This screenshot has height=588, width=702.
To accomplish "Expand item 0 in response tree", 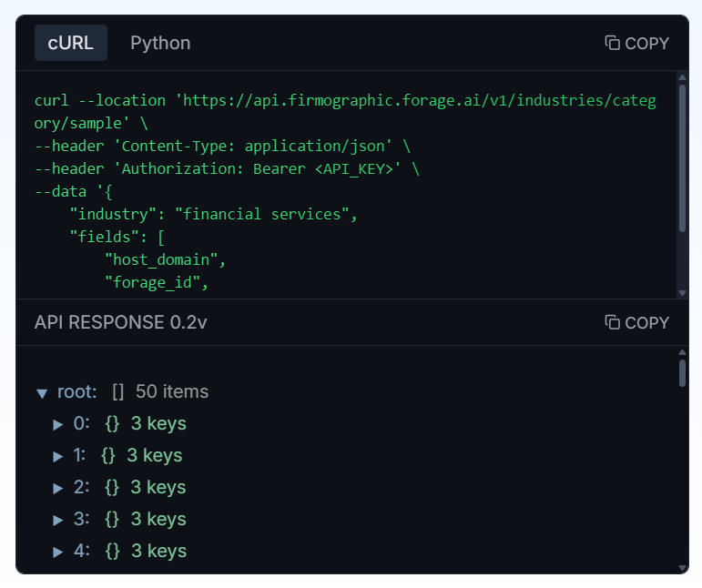I will click(57, 425).
